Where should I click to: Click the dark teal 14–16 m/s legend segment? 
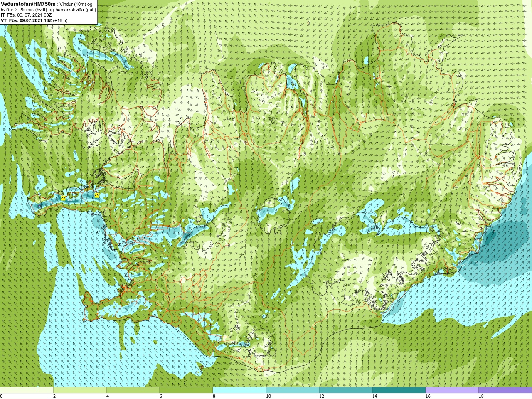(399, 390)
